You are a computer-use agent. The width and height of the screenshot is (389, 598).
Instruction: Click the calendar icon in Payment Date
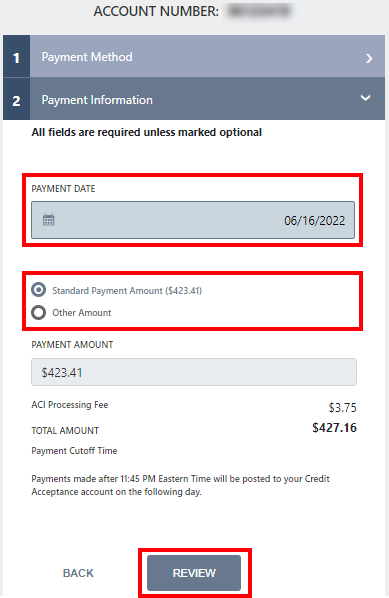48,220
